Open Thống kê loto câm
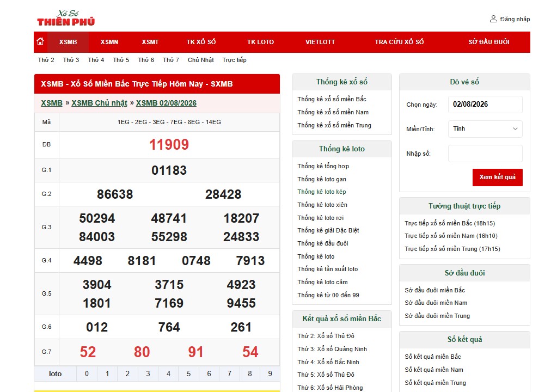The width and height of the screenshot is (557, 392). 322,282
